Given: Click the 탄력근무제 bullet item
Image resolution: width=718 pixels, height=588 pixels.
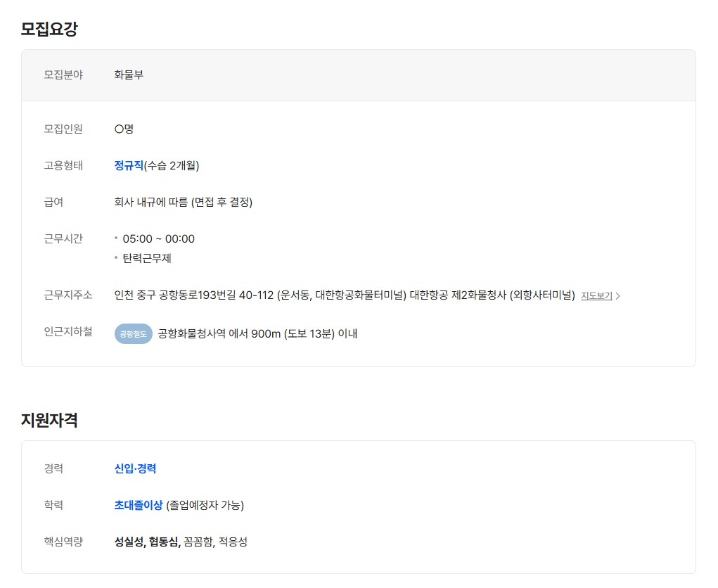Looking at the screenshot, I should click(147, 258).
